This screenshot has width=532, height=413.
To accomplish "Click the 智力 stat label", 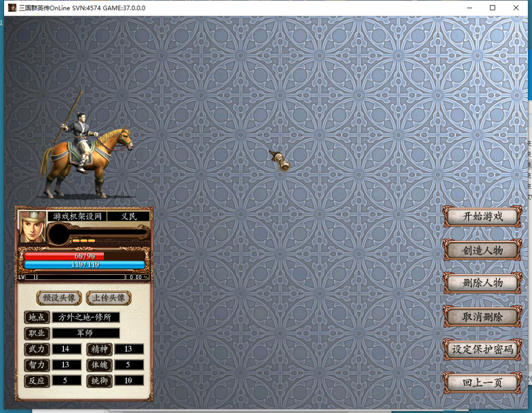I will click(x=37, y=365).
